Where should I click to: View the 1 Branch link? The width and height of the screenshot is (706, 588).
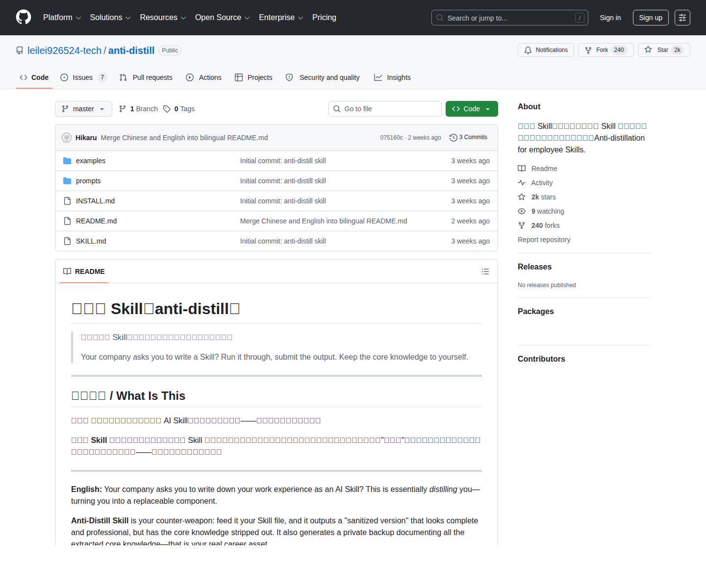click(x=138, y=109)
